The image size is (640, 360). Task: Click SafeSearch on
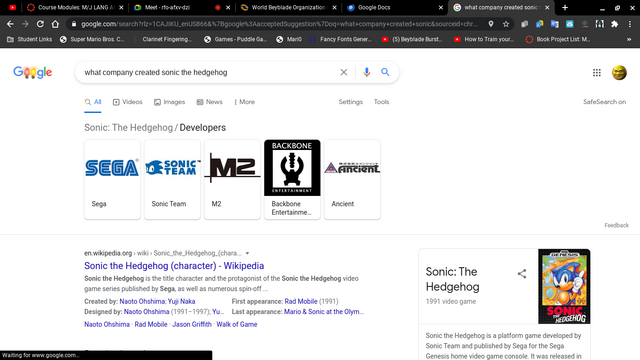[604, 102]
